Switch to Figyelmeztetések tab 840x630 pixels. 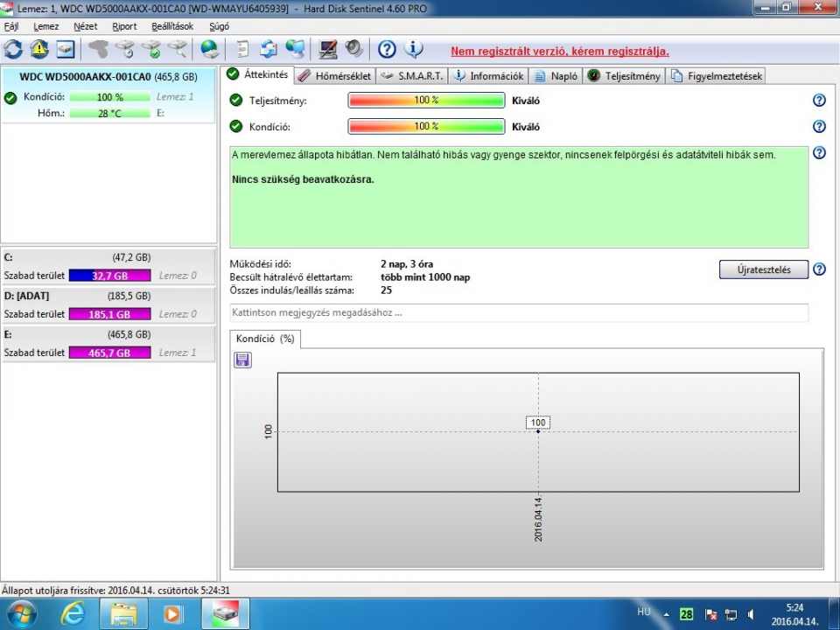pyautogui.click(x=717, y=76)
